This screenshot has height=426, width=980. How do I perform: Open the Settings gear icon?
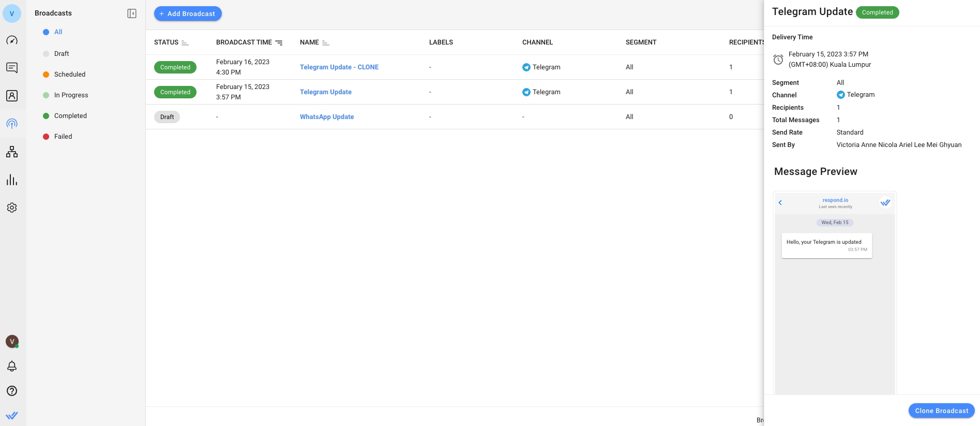(x=12, y=208)
